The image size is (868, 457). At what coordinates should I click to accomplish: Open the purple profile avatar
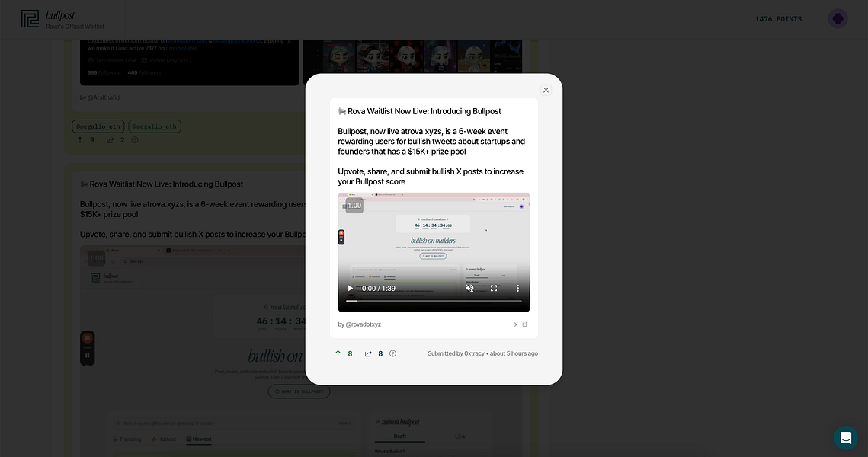coord(838,19)
